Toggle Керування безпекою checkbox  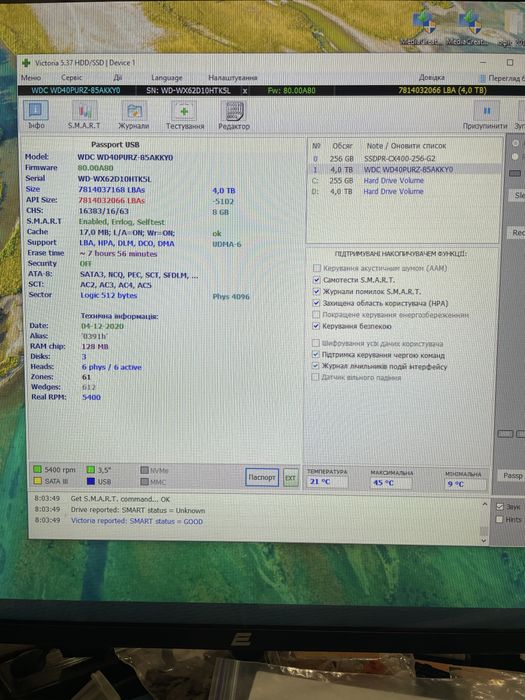pyautogui.click(x=317, y=326)
